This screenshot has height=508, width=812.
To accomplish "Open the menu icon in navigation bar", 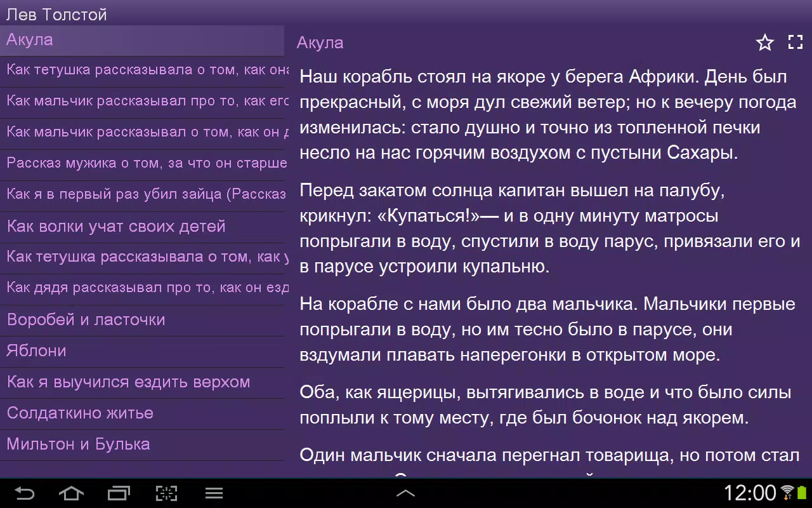I will click(214, 493).
